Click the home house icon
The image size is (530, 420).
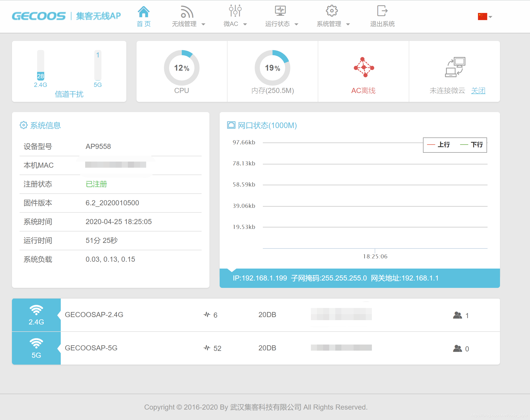144,12
